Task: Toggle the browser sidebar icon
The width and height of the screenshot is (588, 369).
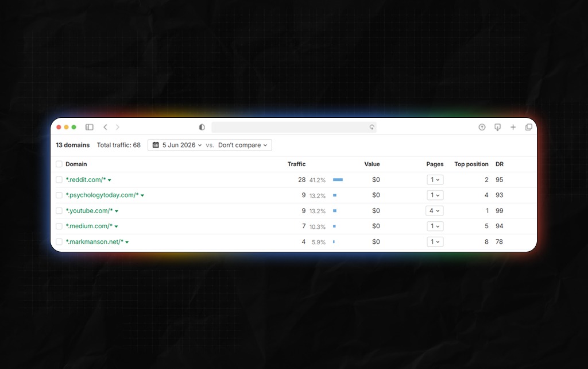Action: point(89,127)
